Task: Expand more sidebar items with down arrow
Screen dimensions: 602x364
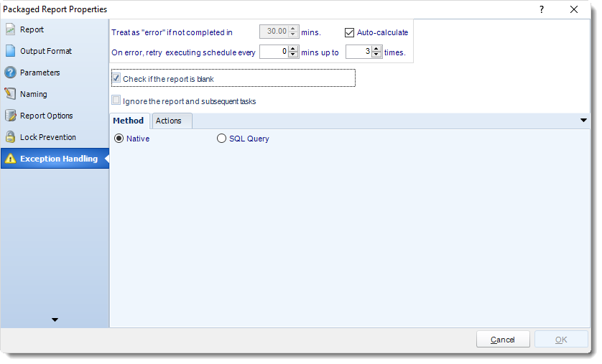Action: (55, 319)
